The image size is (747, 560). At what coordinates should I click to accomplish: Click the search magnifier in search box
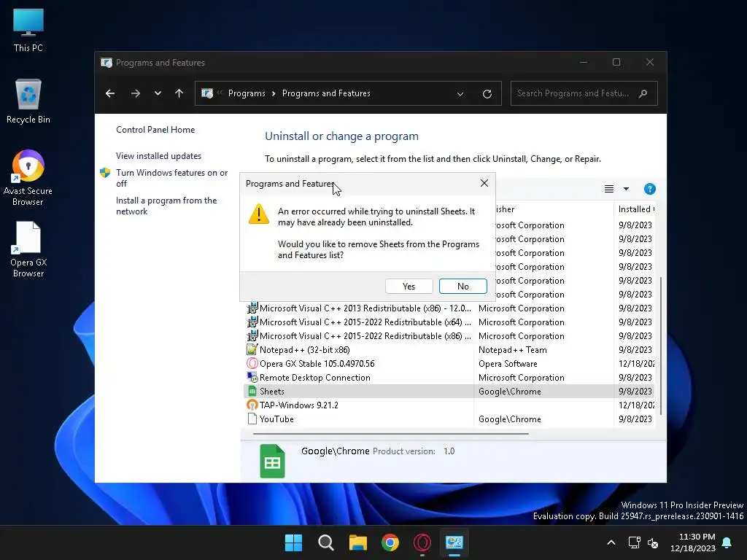[643, 93]
